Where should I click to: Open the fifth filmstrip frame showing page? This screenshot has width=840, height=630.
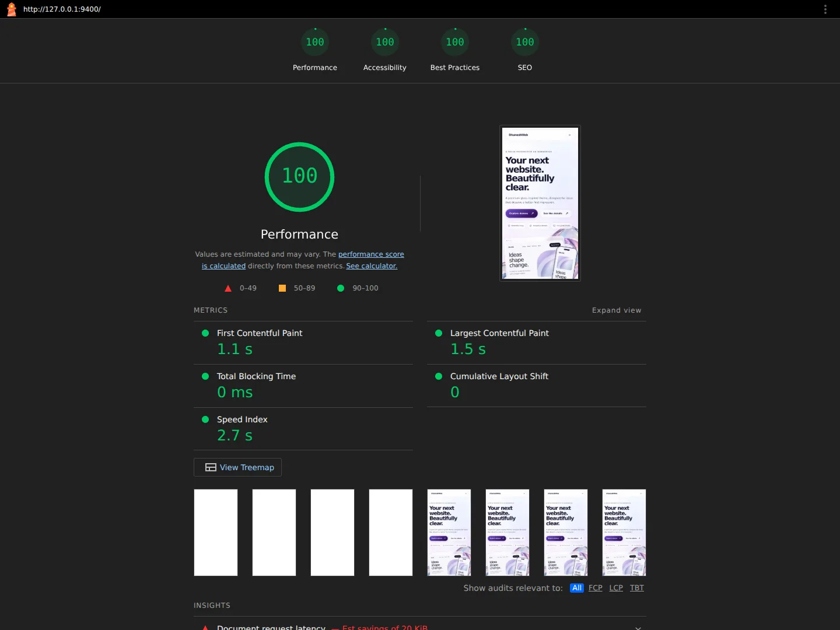click(449, 533)
